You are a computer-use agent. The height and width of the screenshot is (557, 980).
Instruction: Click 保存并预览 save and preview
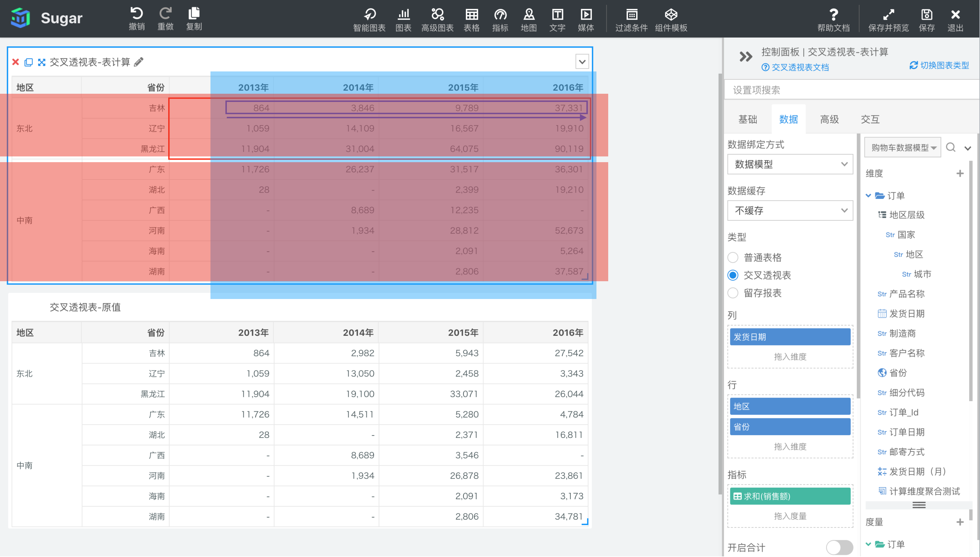tap(889, 20)
